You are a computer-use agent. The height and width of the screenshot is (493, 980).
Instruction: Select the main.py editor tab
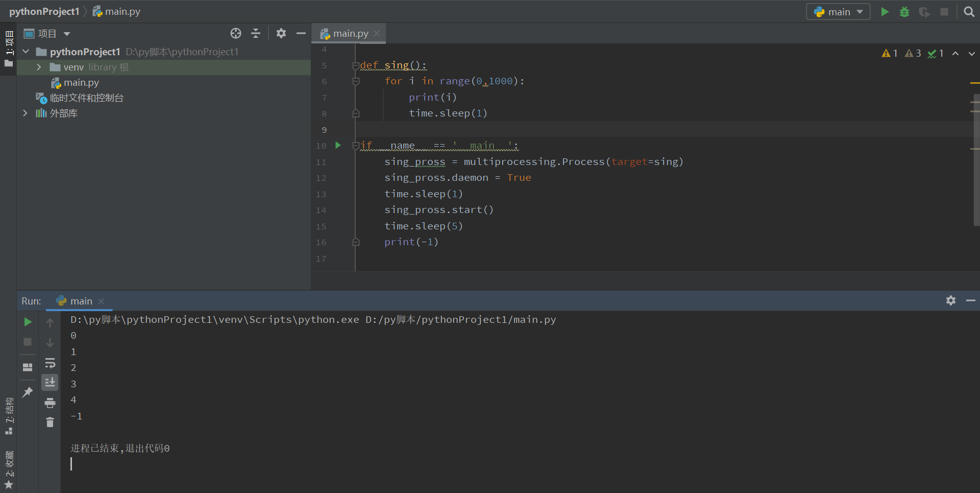(x=350, y=34)
